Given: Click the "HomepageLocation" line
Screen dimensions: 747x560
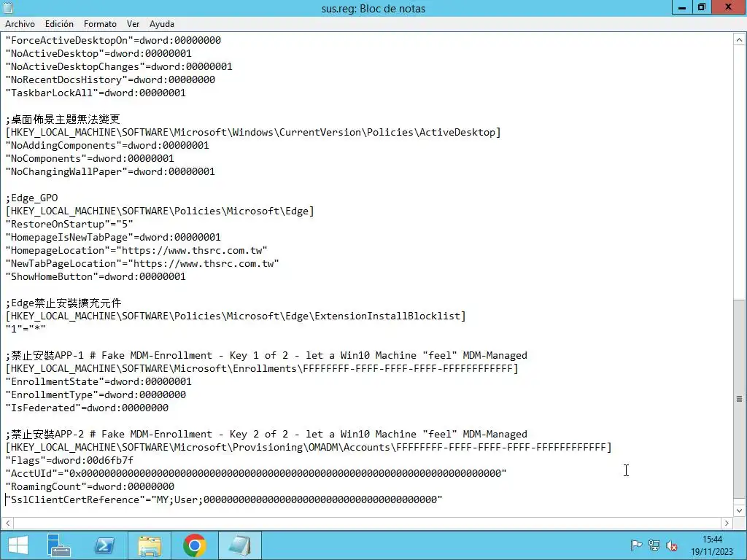Looking at the screenshot, I should [x=136, y=251].
